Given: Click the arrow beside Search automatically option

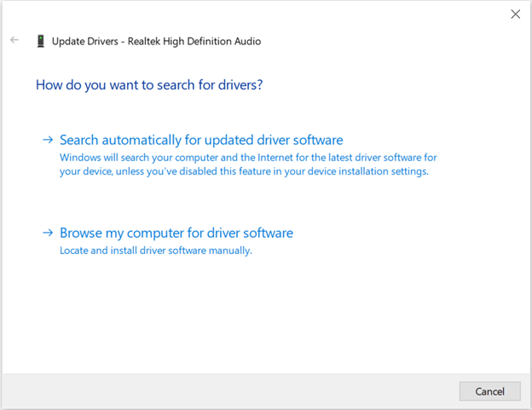Looking at the screenshot, I should [x=48, y=140].
